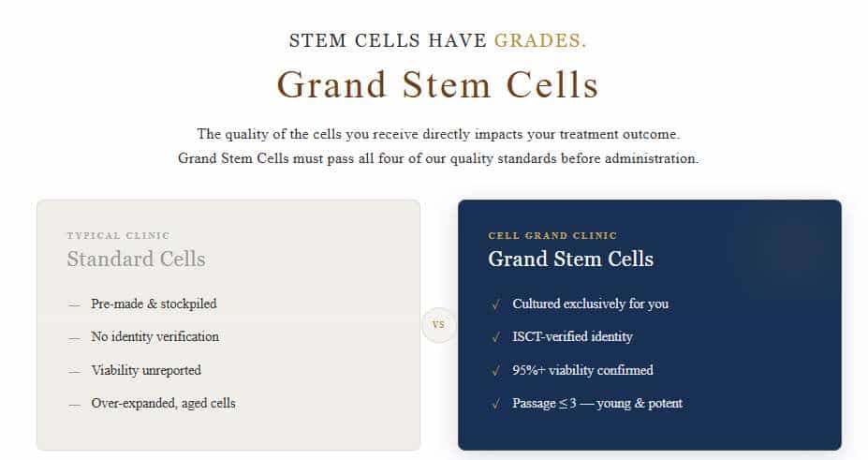Select the Standard Cells card heading
Viewport: 868px width, 460px height.
(x=136, y=259)
